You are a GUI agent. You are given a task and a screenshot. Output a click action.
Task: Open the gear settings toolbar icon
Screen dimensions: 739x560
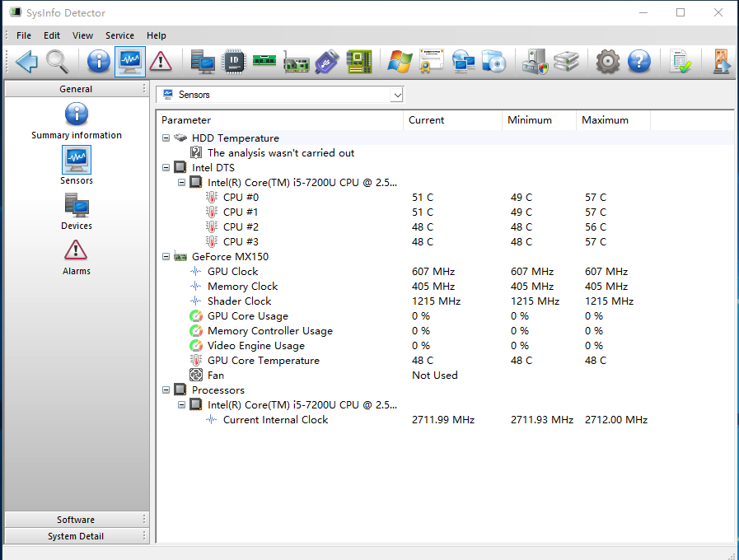point(608,62)
